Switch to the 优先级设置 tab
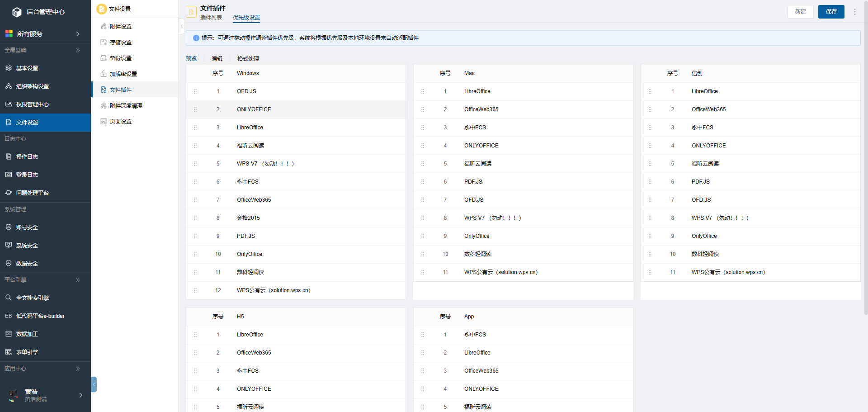The width and height of the screenshot is (868, 412). (x=246, y=18)
